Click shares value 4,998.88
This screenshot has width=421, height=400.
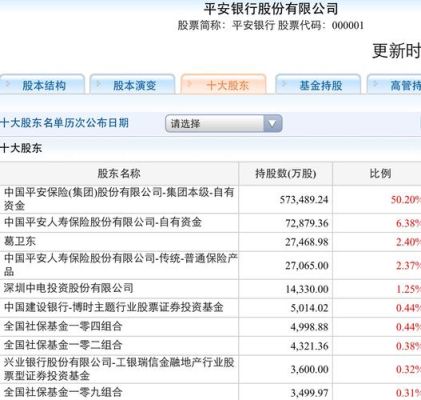309,327
